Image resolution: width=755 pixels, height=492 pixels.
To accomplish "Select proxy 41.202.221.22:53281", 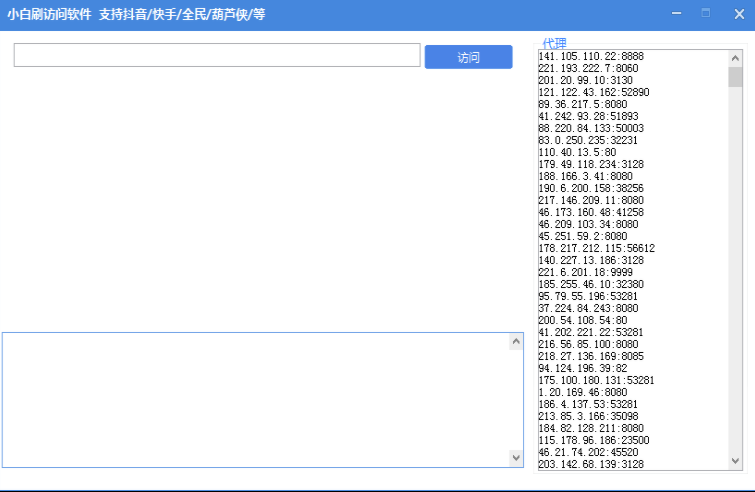I will (591, 333).
